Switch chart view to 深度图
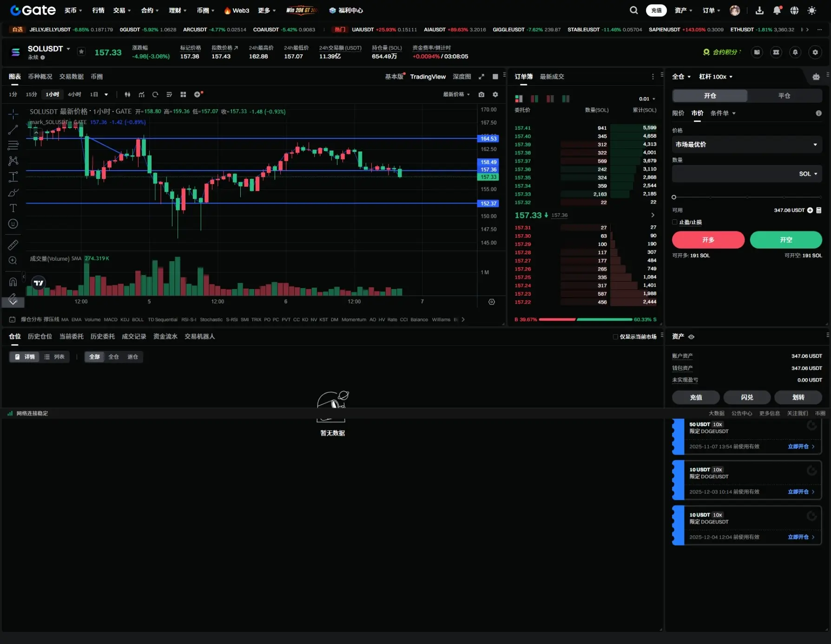Screen dimensions: 831x644 click(462, 77)
